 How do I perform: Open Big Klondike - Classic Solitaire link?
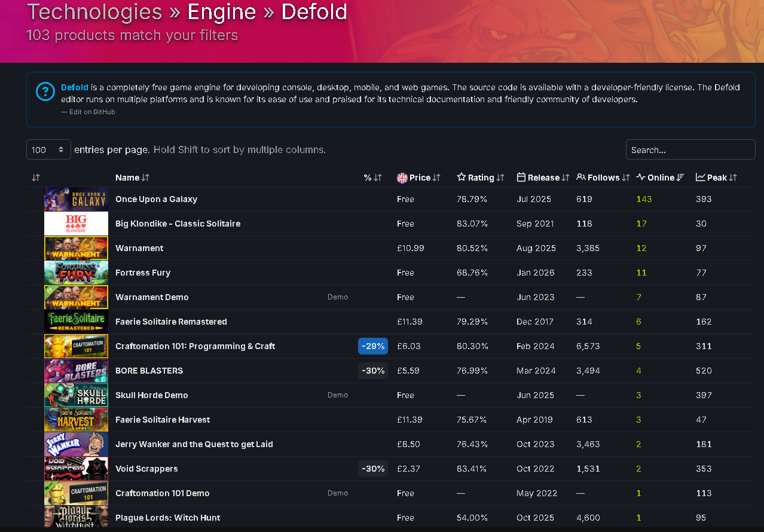(178, 224)
